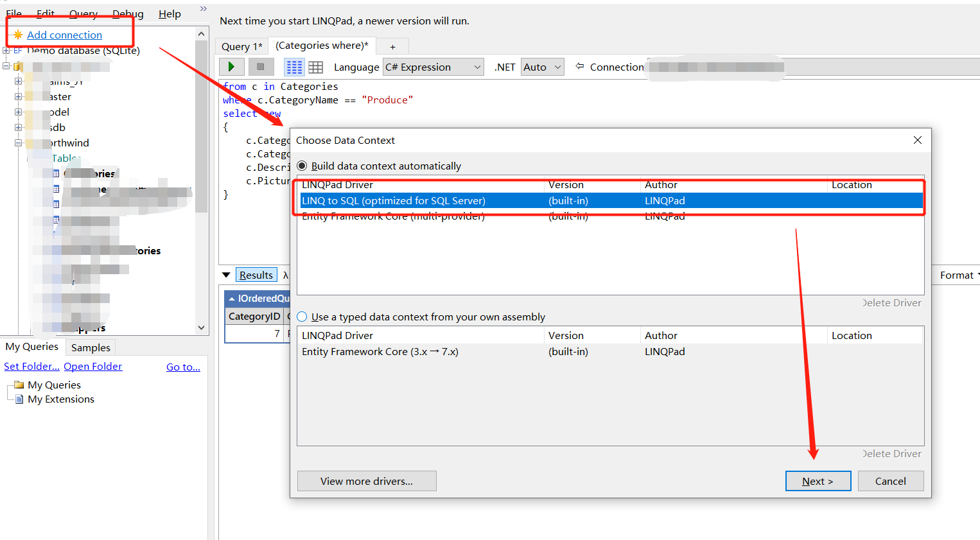Click the Demo database (SQLite) connection
The width and height of the screenshot is (980, 540).
pos(83,50)
